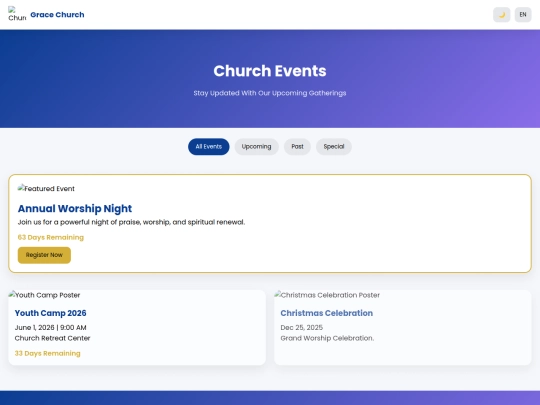Filter events by Upcoming
Image resolution: width=540 pixels, height=405 pixels.
pos(257,147)
